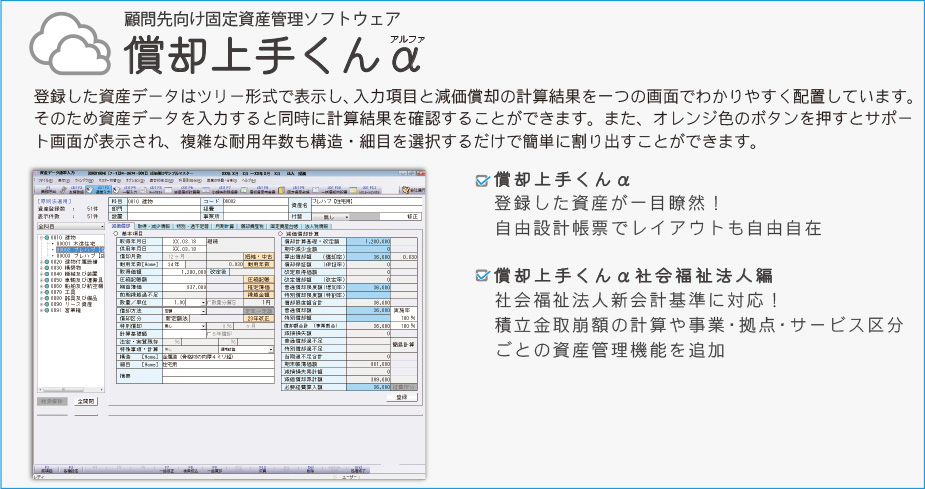Click the leftmost toolbar icon under the menu bar

point(46,188)
